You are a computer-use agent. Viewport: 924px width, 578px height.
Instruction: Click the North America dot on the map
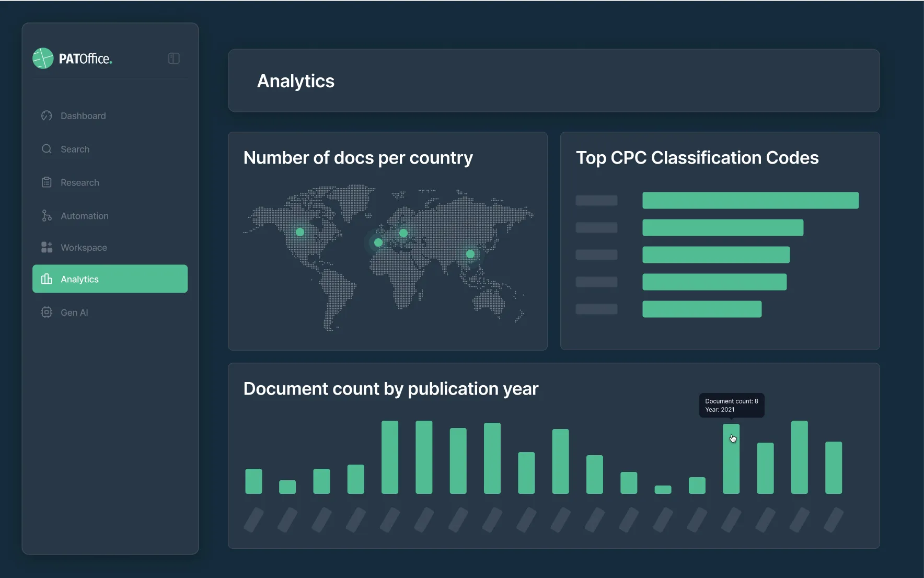300,232
